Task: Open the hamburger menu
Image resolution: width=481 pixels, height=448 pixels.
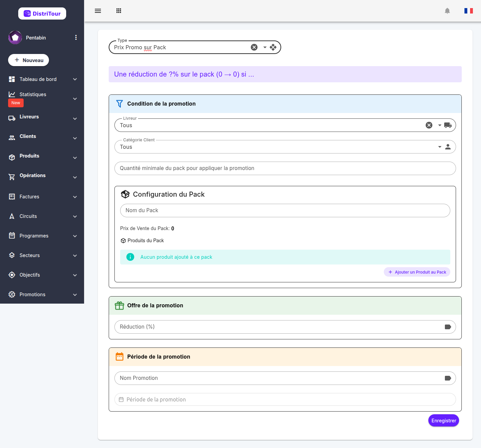Action: [x=98, y=11]
